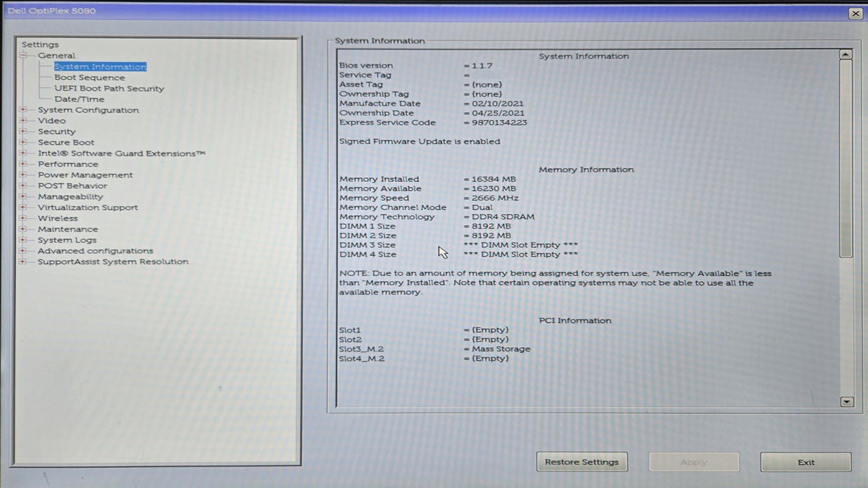Image resolution: width=868 pixels, height=488 pixels.
Task: Select the Virtualization Support category
Action: pyautogui.click(x=88, y=207)
